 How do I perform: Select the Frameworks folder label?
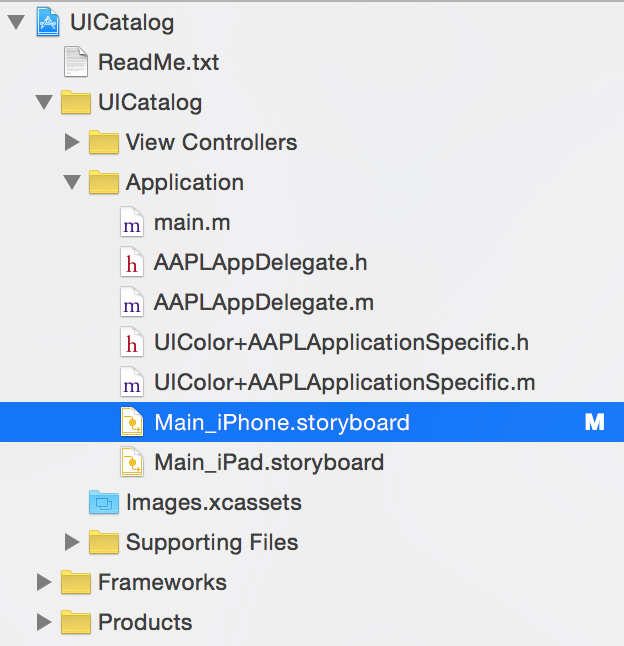tap(162, 582)
